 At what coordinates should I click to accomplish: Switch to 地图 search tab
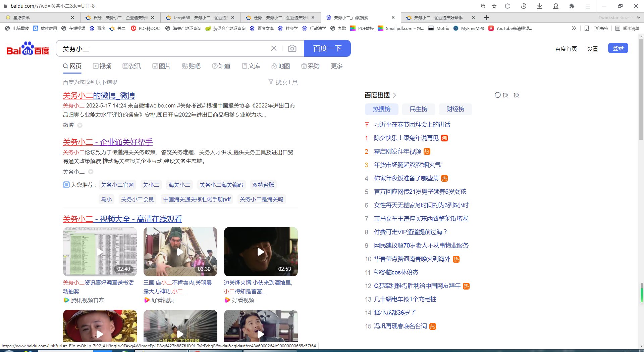[281, 66]
